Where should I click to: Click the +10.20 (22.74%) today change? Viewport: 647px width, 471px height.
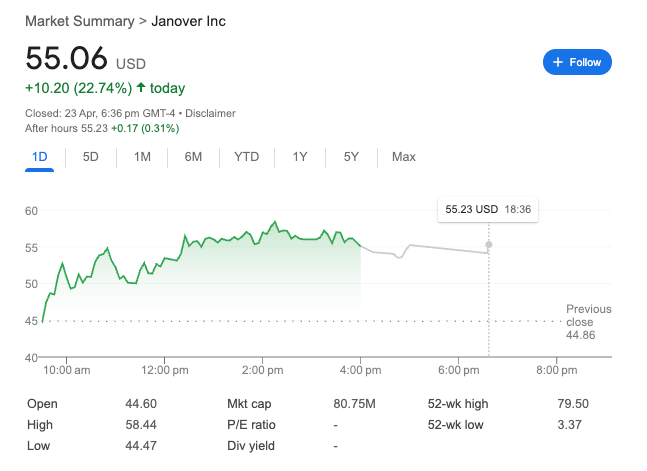pyautogui.click(x=105, y=88)
